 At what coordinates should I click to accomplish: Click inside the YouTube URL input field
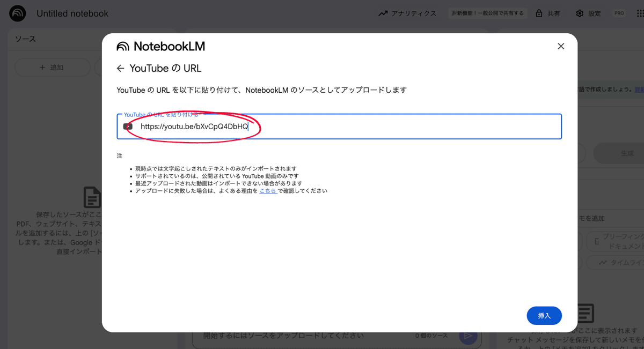point(339,127)
